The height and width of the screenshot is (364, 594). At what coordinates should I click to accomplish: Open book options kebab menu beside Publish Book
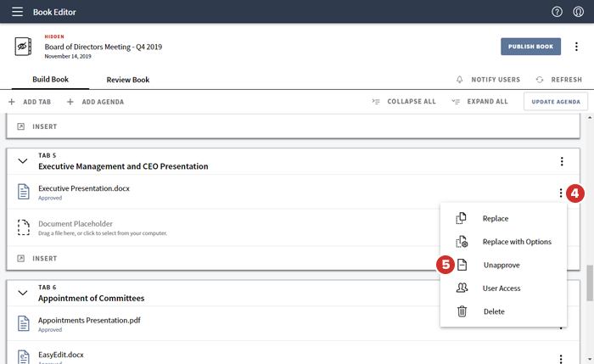pos(577,47)
